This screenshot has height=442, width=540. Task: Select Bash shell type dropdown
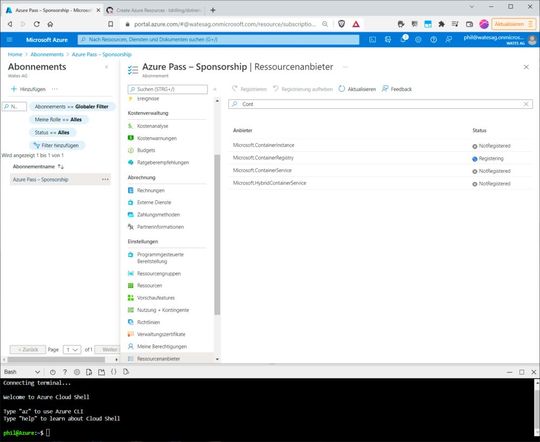[x=22, y=372]
